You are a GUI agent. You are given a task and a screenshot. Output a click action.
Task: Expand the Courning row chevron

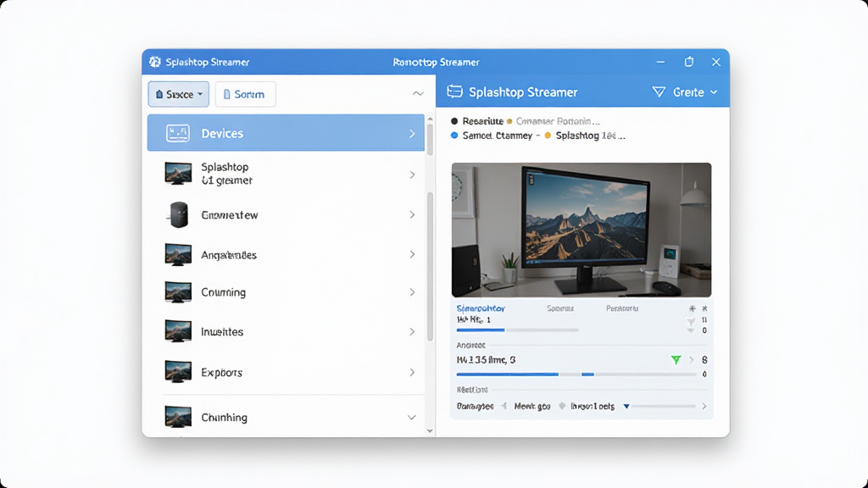click(413, 292)
